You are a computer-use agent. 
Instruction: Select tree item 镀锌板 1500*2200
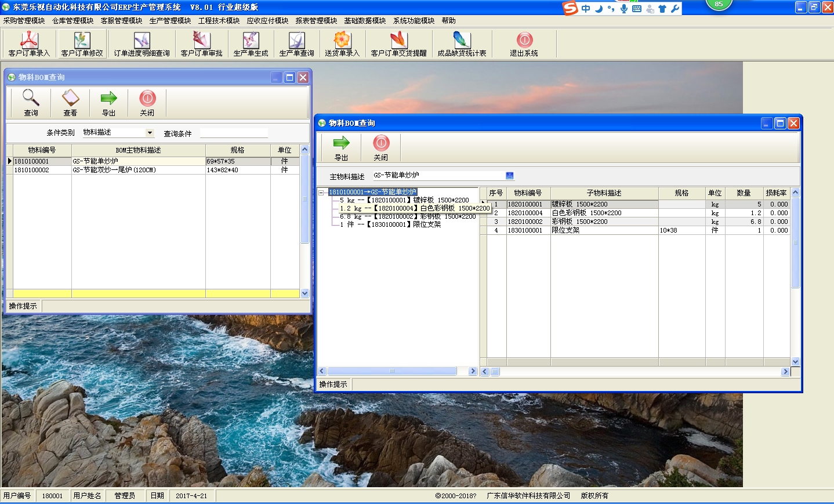coord(404,200)
